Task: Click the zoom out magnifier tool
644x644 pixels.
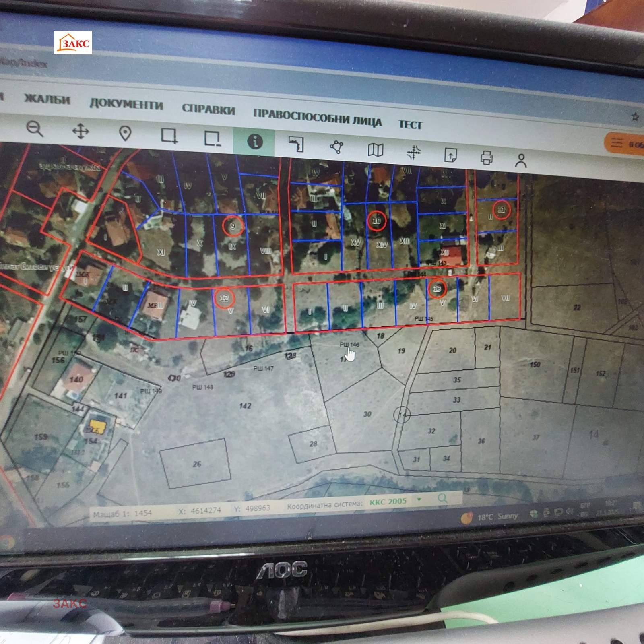Action: (x=35, y=129)
